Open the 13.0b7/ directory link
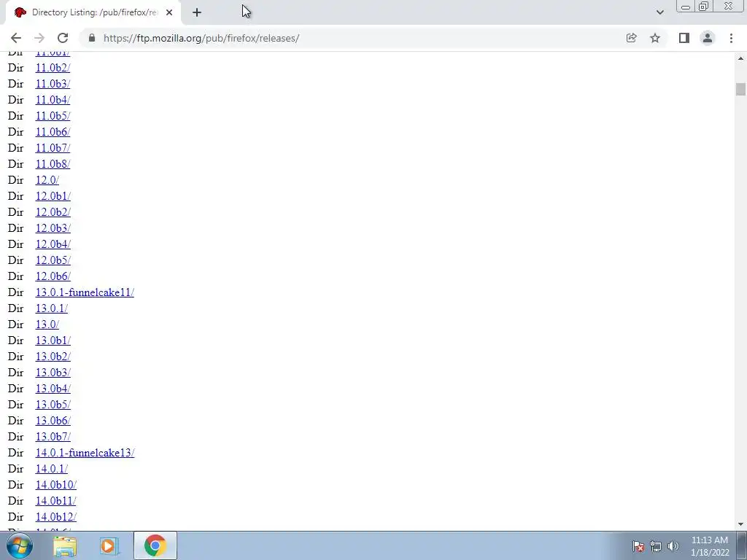Screen dimensions: 747x560 (x=53, y=437)
